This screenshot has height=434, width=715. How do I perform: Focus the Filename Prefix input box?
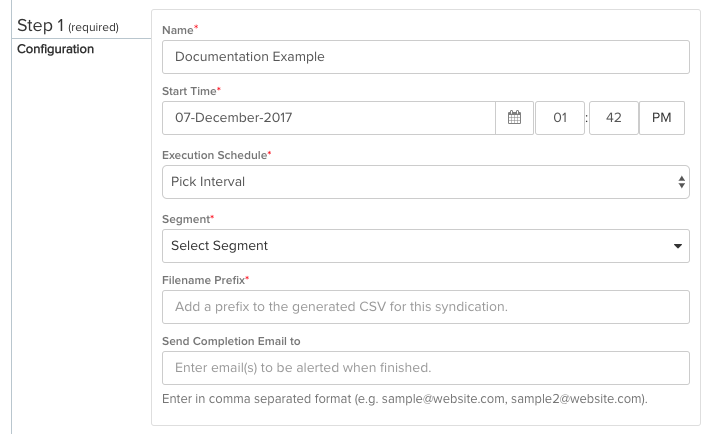click(x=425, y=307)
